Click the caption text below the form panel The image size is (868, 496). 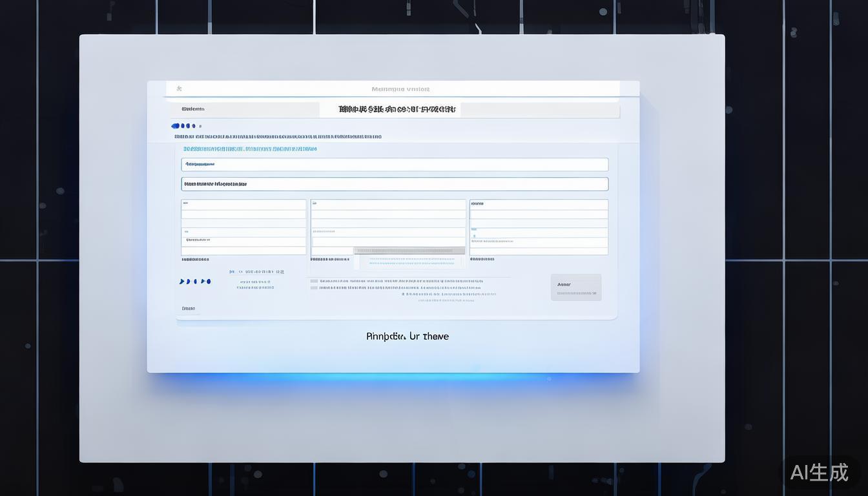click(x=408, y=336)
